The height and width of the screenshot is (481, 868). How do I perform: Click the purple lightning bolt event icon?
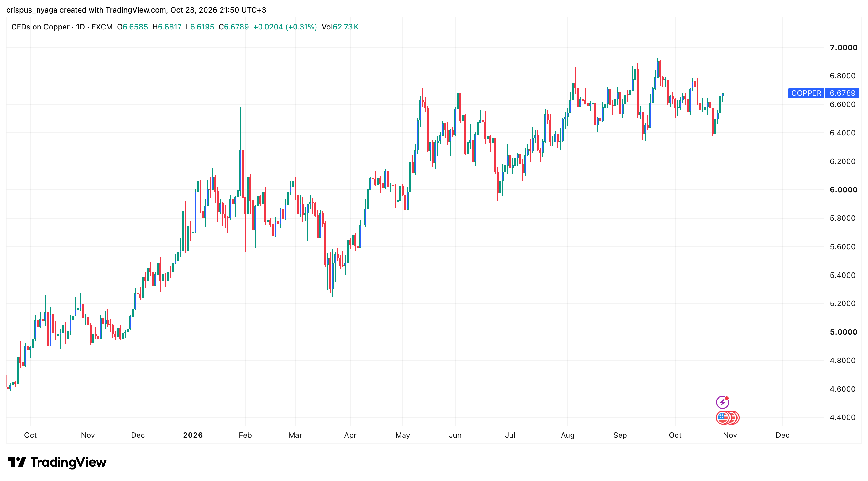(722, 402)
